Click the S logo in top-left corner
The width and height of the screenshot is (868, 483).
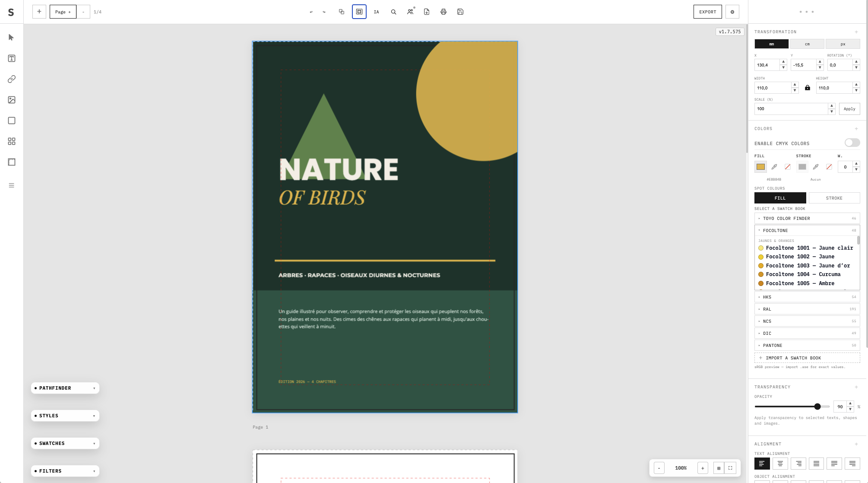click(11, 12)
